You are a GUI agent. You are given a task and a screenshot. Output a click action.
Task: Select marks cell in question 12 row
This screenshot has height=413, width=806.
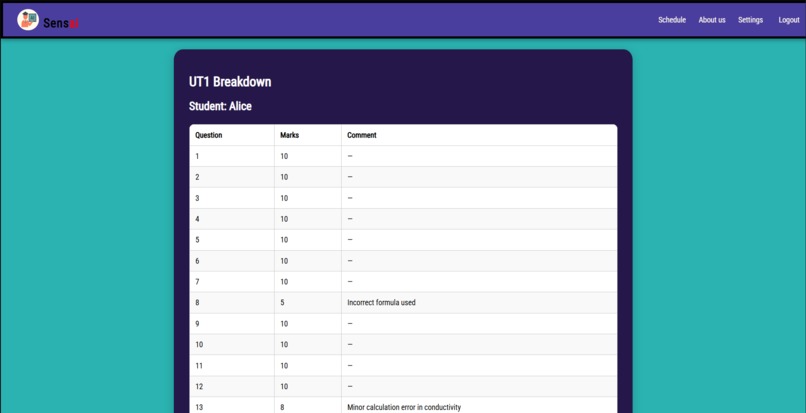coord(308,386)
